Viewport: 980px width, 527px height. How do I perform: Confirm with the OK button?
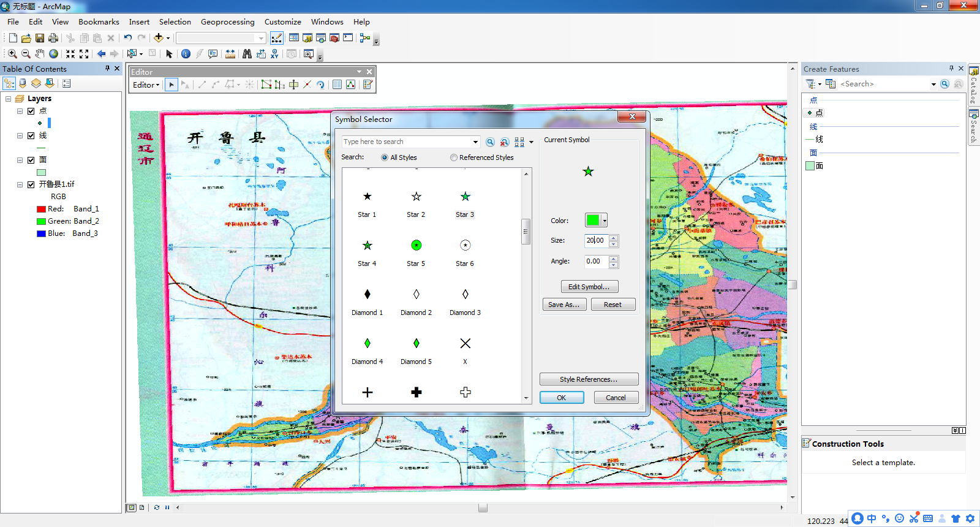pos(561,398)
